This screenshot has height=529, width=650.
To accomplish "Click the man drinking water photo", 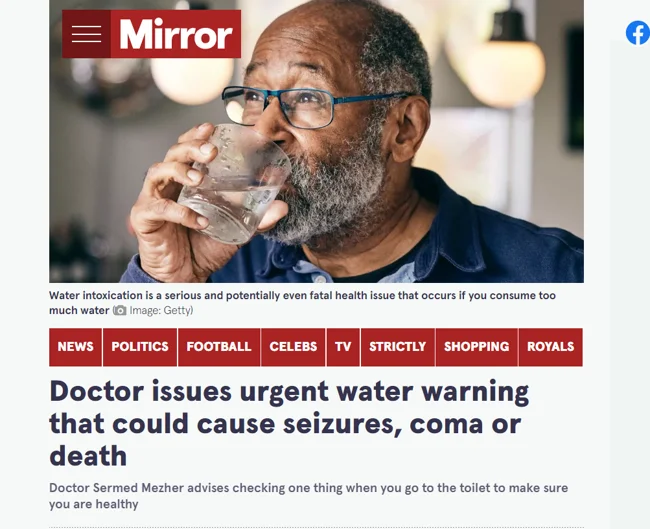I will 316,141.
